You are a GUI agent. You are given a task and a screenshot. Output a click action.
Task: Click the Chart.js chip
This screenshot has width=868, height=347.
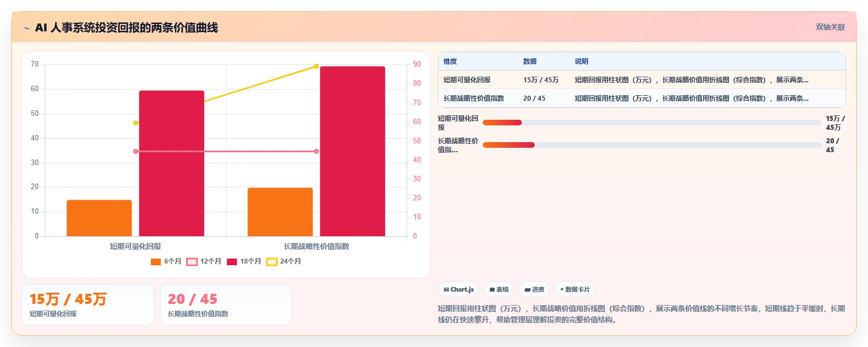pos(459,289)
